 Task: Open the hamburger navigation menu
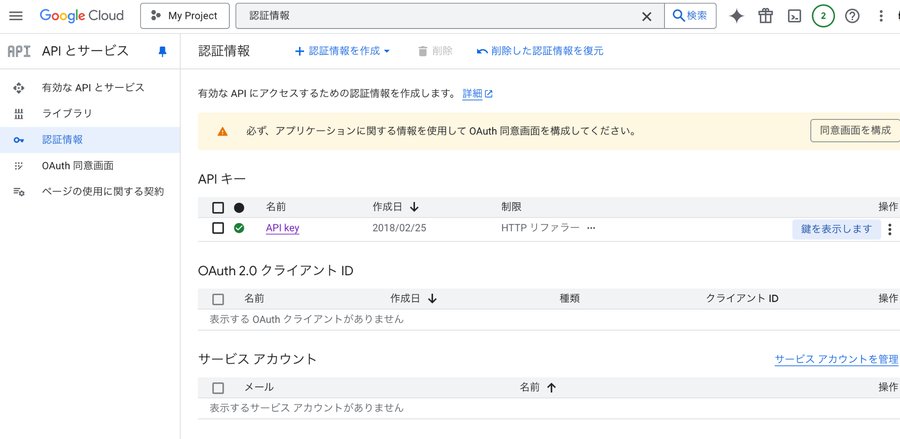(16, 16)
